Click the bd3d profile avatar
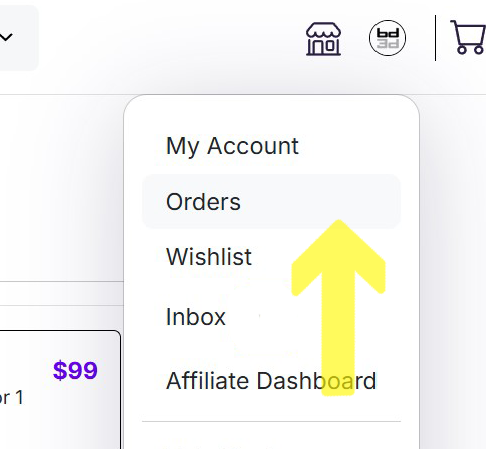486x449 pixels. (x=387, y=38)
